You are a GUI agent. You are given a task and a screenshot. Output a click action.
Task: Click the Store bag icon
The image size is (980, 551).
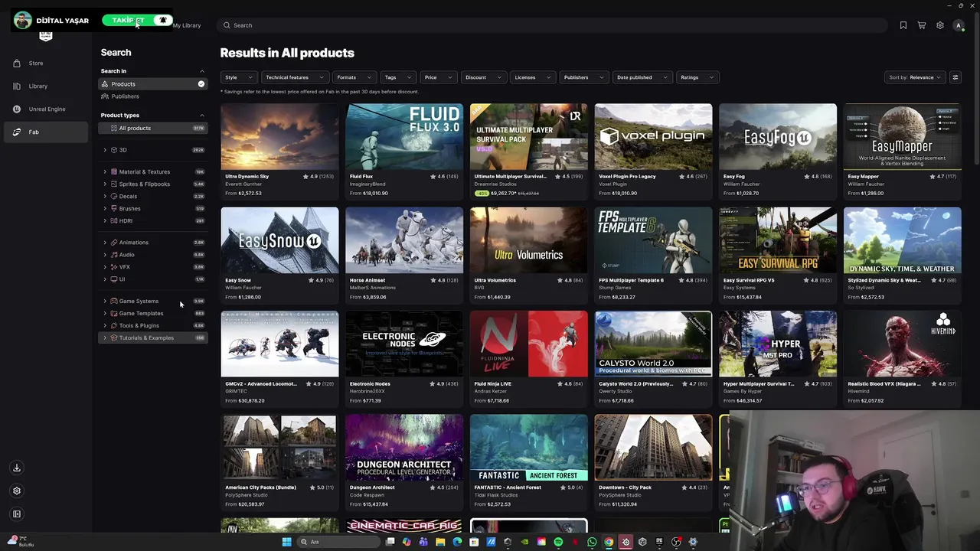tap(17, 63)
